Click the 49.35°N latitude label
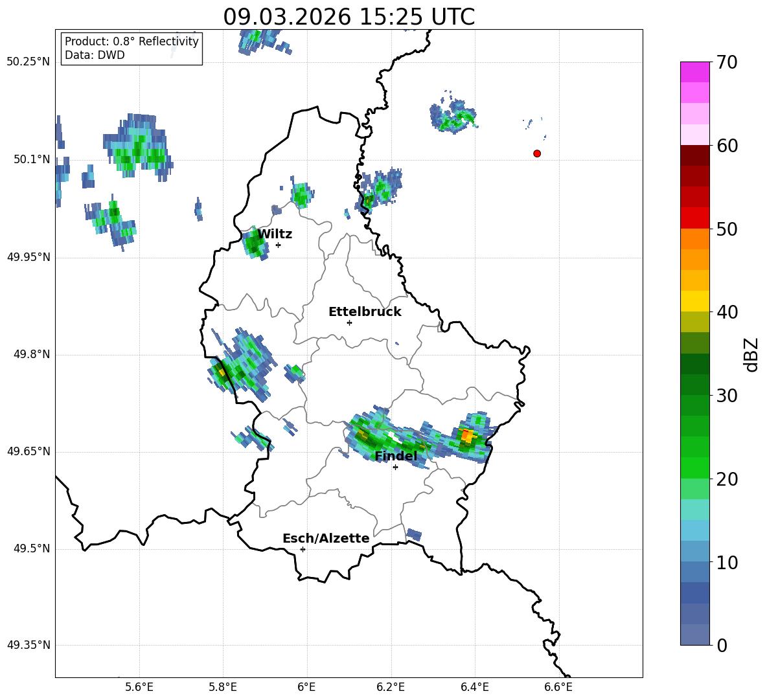Image resolution: width=767 pixels, height=700 pixels. (x=29, y=645)
